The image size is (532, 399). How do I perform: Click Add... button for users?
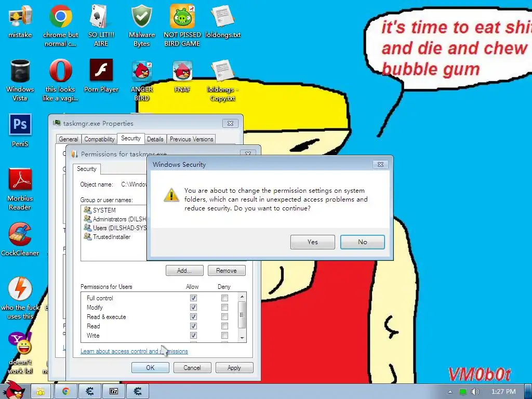pyautogui.click(x=184, y=270)
